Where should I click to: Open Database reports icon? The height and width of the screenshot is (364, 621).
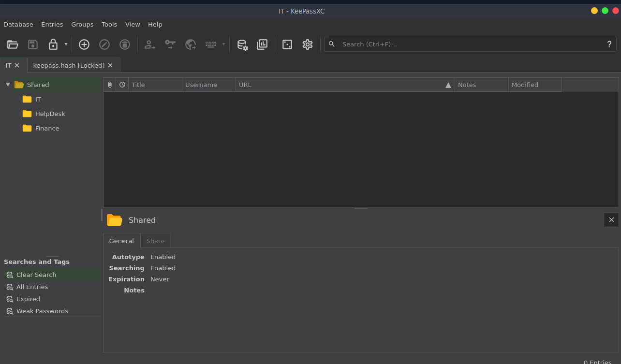tap(262, 44)
